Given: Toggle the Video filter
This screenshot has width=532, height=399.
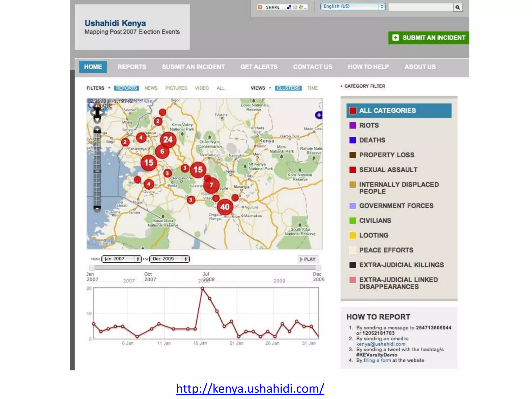Looking at the screenshot, I should click(202, 88).
